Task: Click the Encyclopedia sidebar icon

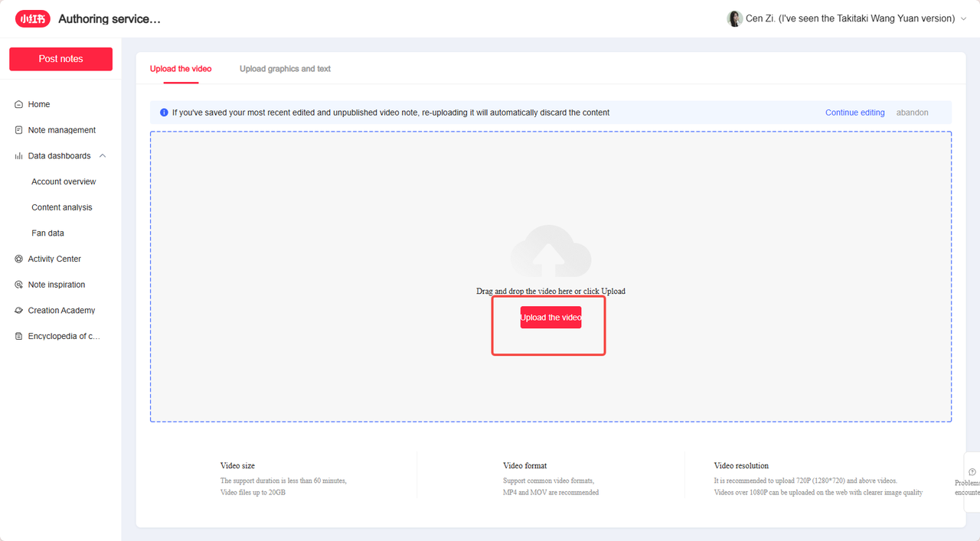Action: point(18,336)
